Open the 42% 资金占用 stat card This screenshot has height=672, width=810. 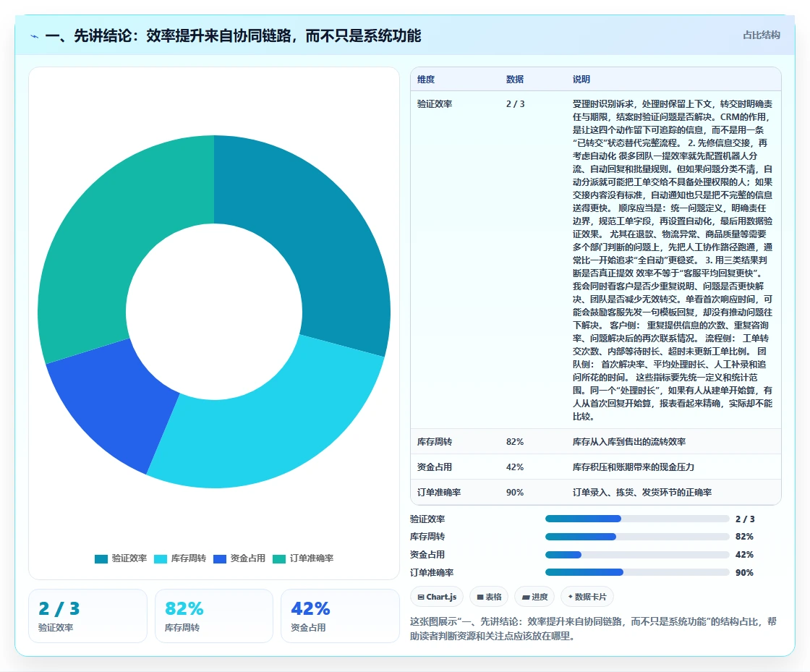(x=341, y=616)
